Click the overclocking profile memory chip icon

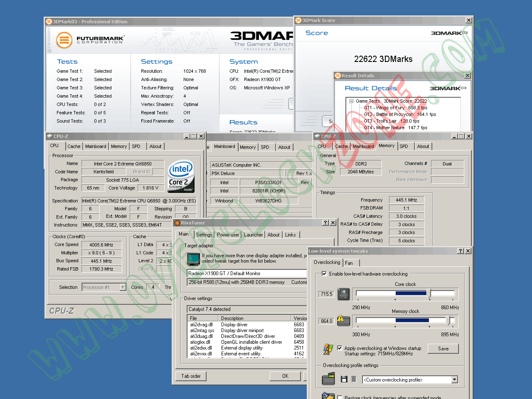point(328,379)
